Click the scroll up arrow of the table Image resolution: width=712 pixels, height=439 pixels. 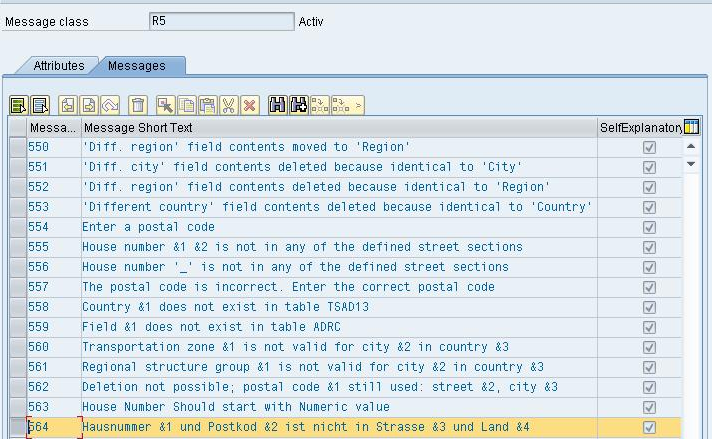(691, 146)
